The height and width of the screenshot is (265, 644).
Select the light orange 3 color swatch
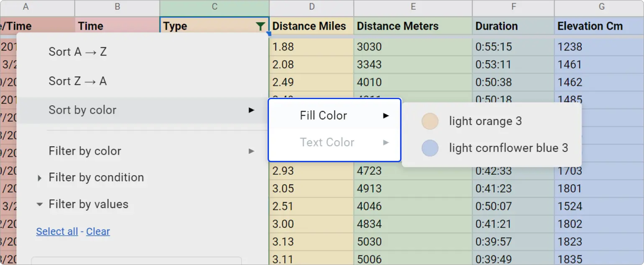(x=430, y=122)
